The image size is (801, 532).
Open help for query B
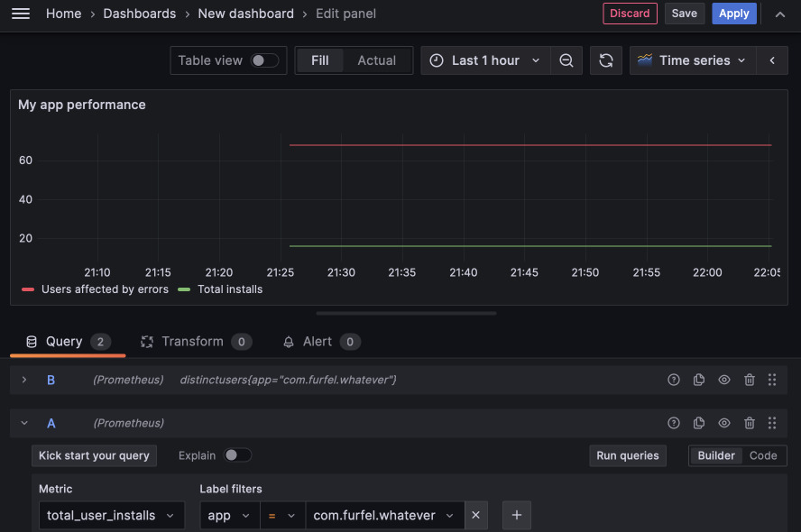tap(674, 380)
